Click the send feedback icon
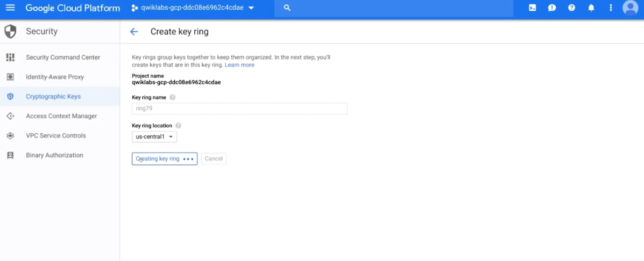The width and height of the screenshot is (644, 261). click(551, 8)
